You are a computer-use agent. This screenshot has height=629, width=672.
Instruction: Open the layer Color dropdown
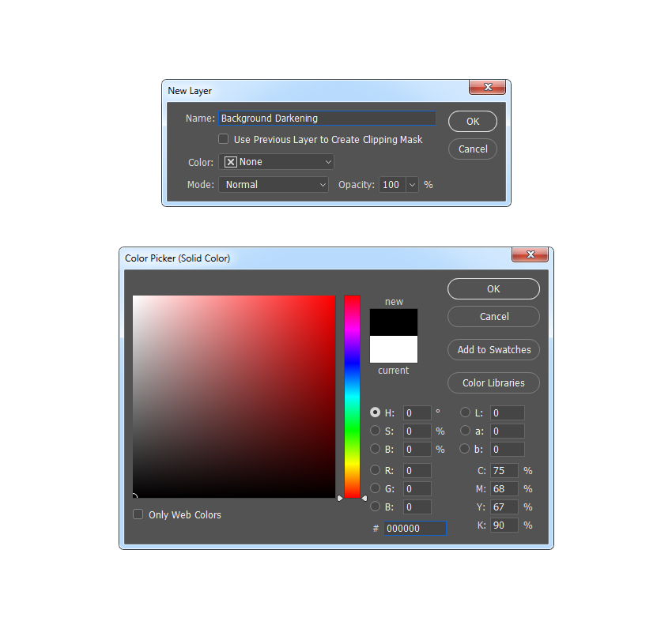(277, 162)
